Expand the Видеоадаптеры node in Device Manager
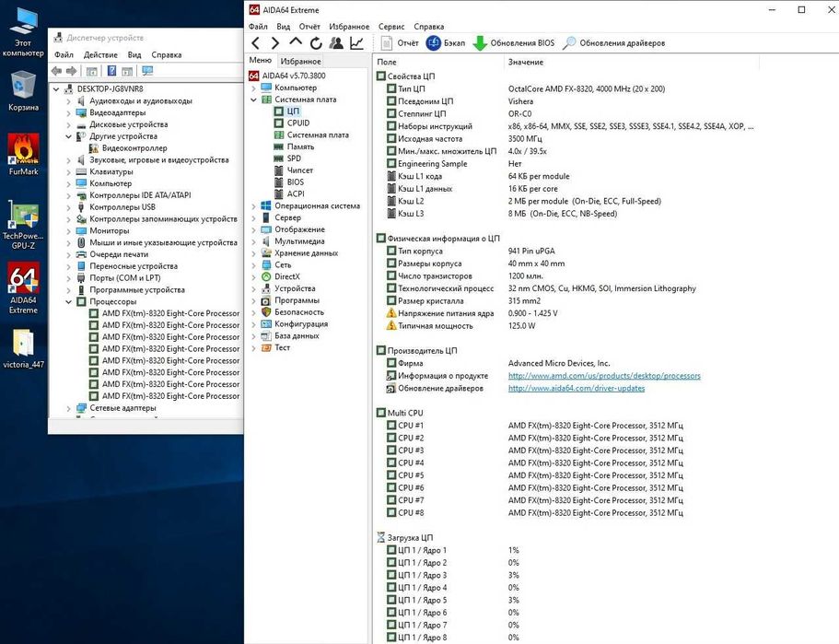 click(69, 112)
